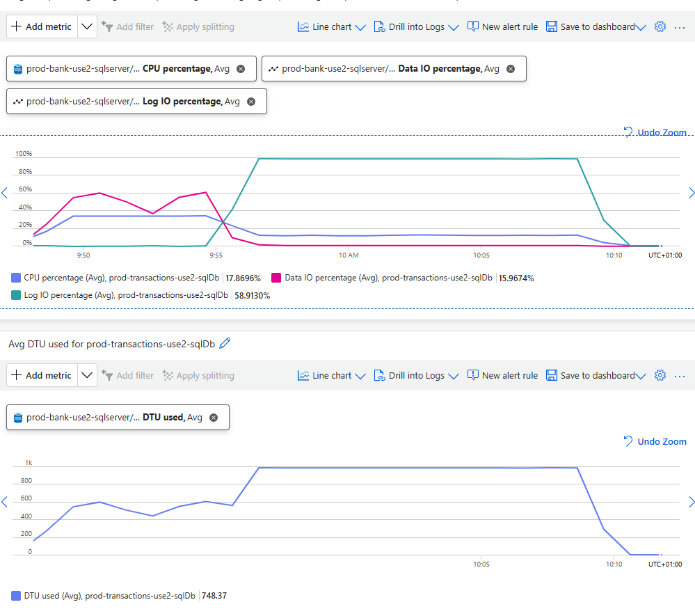The width and height of the screenshot is (695, 616).
Task: Toggle Data IO percentage legend swatch
Action: (x=276, y=278)
